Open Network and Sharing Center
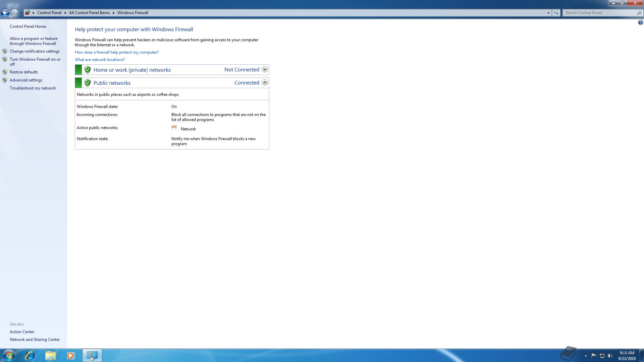Image resolution: width=644 pixels, height=362 pixels. (35, 340)
